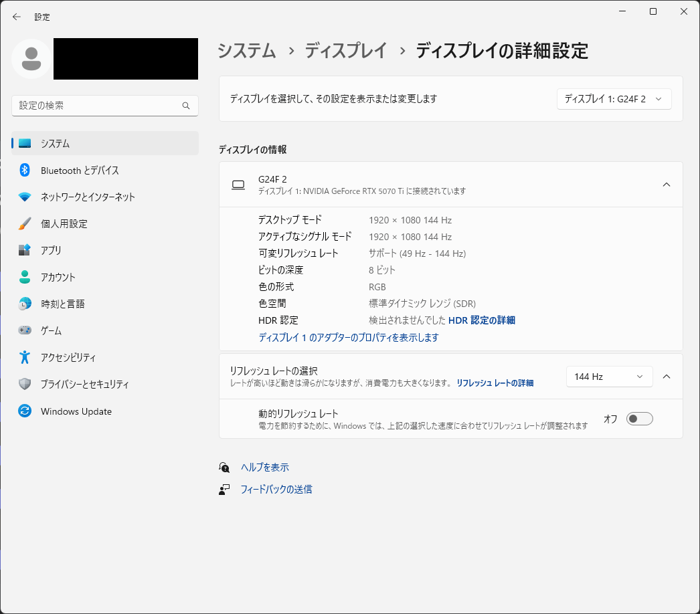Open the 144 Hz refresh rate dropdown
This screenshot has width=700, height=614.
[x=610, y=377]
